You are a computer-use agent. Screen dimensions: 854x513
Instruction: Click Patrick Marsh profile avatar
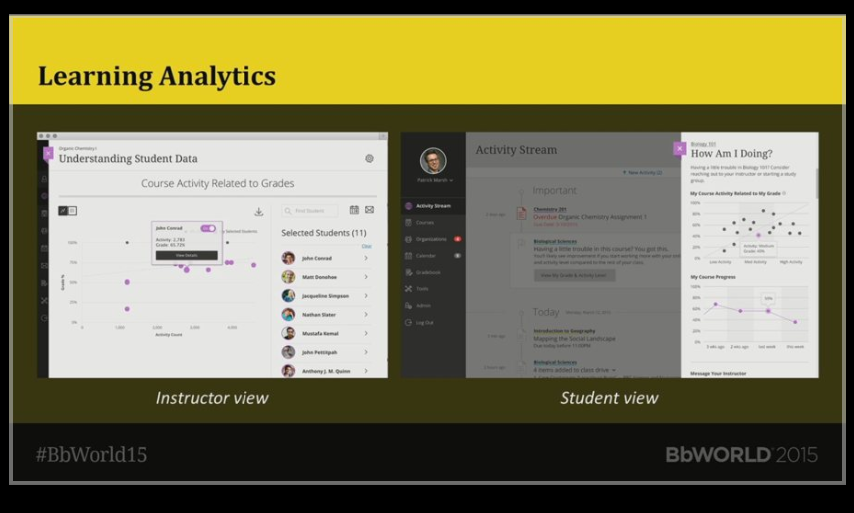click(x=433, y=160)
